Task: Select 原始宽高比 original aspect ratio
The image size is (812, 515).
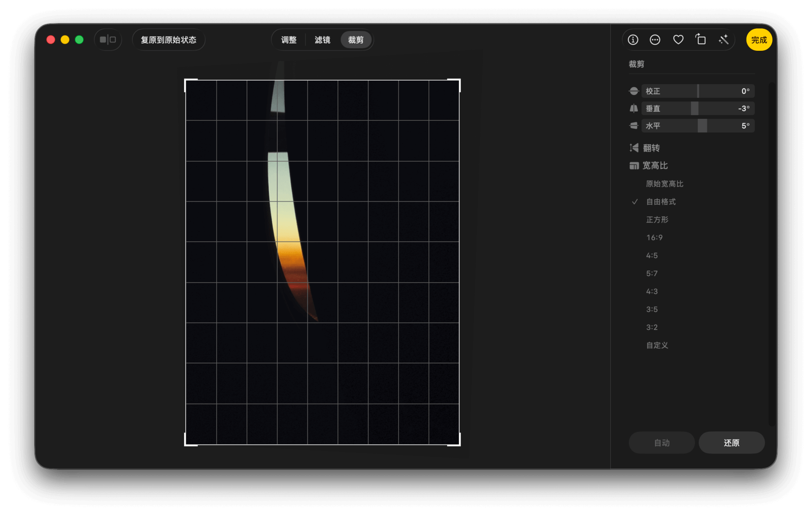Action: (x=664, y=184)
